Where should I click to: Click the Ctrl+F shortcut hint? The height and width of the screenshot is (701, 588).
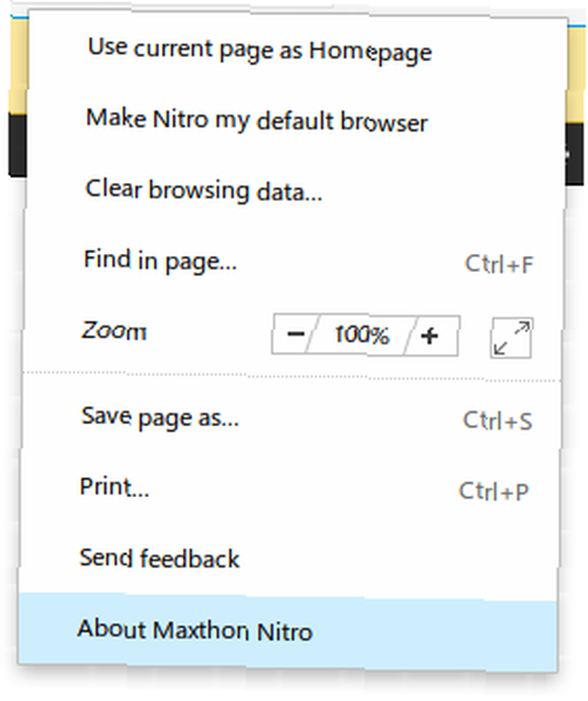tap(499, 265)
